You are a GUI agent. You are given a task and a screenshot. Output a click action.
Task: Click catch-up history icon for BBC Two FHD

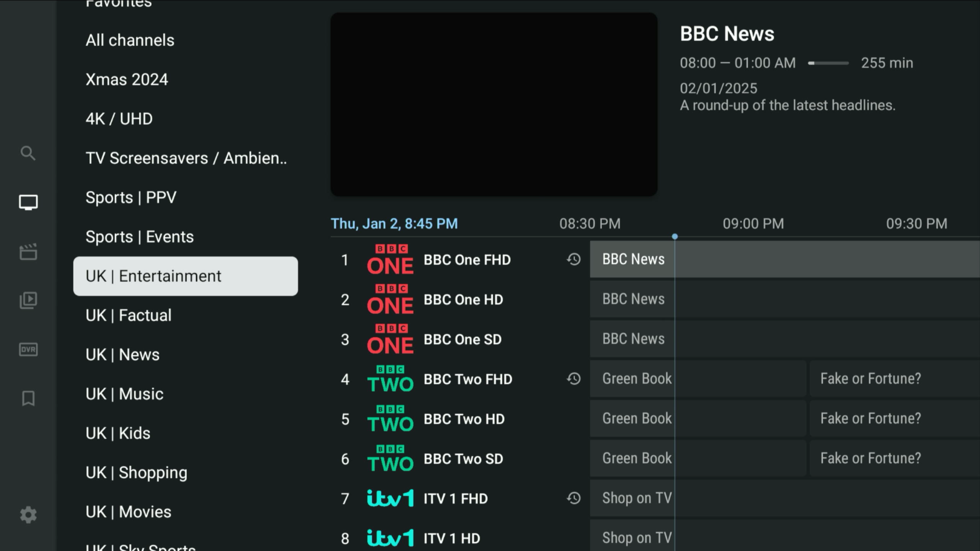pos(574,379)
